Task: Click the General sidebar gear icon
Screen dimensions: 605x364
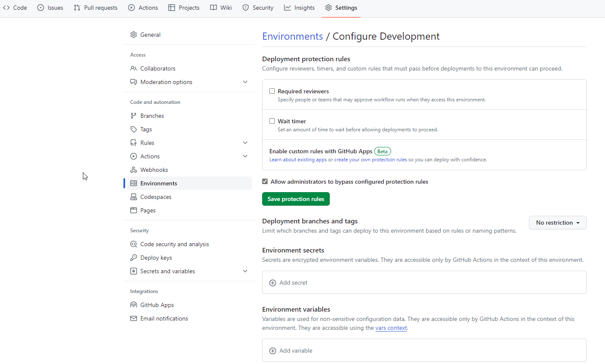Action: [x=134, y=35]
